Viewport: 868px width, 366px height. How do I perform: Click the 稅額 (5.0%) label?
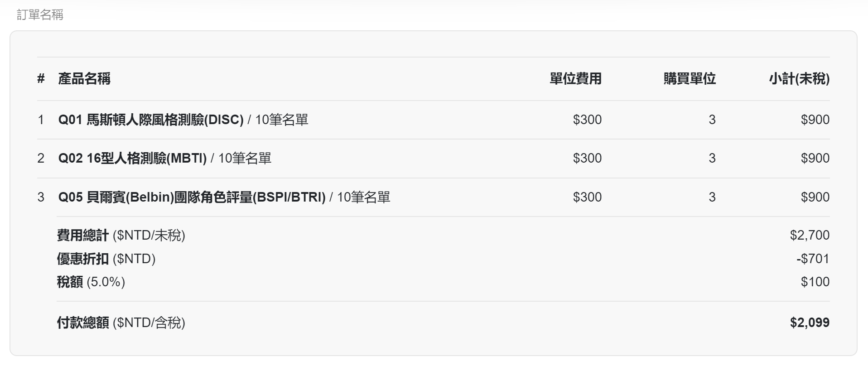pos(91,282)
